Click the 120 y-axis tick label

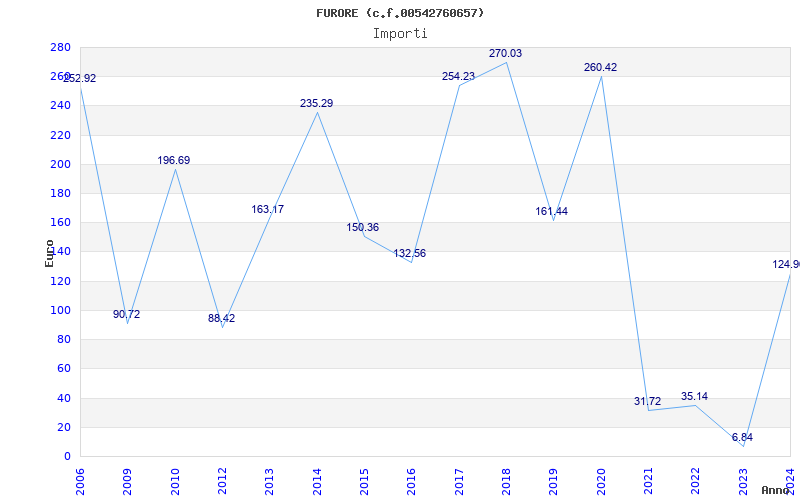click(60, 281)
